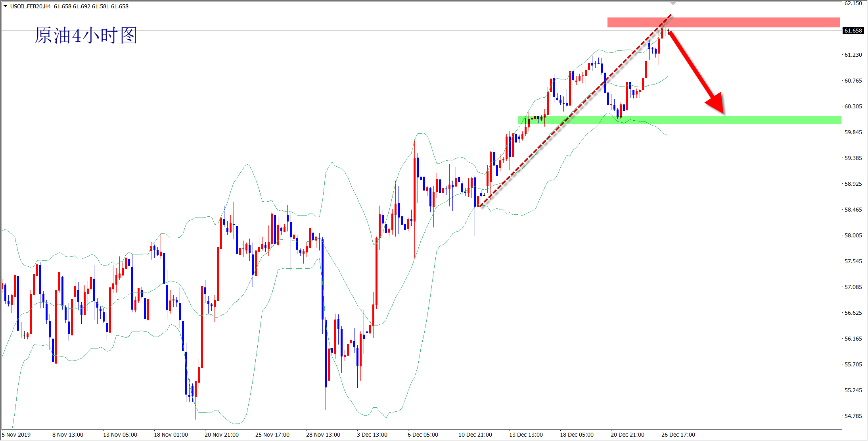Select the big red downward arrow head

717,104
